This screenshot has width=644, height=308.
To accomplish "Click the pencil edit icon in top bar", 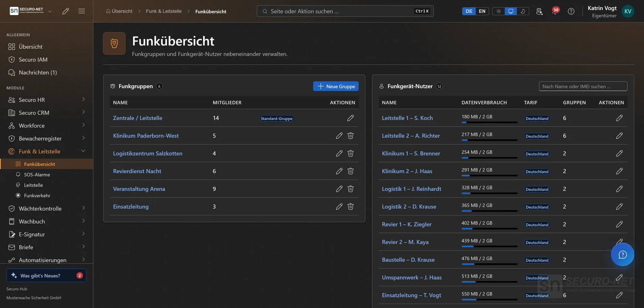I will point(66,11).
